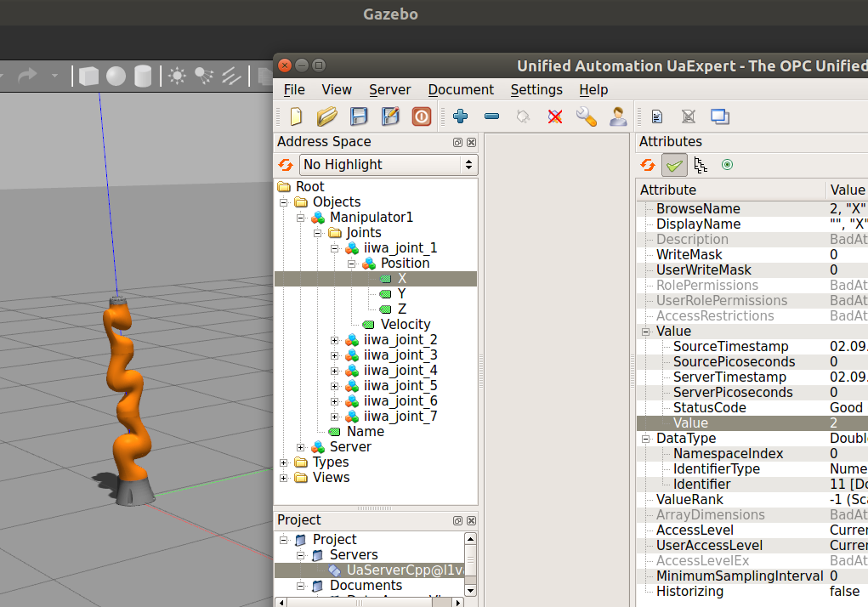Image resolution: width=868 pixels, height=607 pixels.
Task: Click the change user person icon
Action: point(618,116)
